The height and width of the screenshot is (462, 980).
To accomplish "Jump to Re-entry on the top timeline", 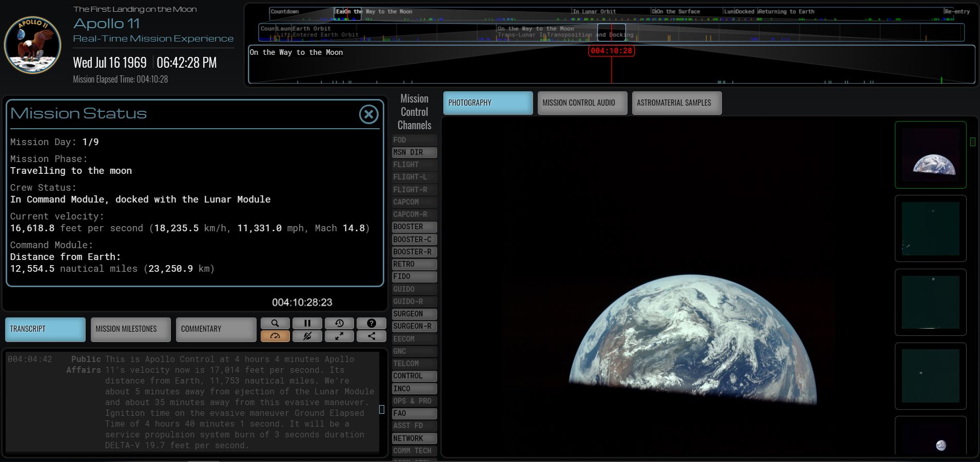I will (x=957, y=11).
